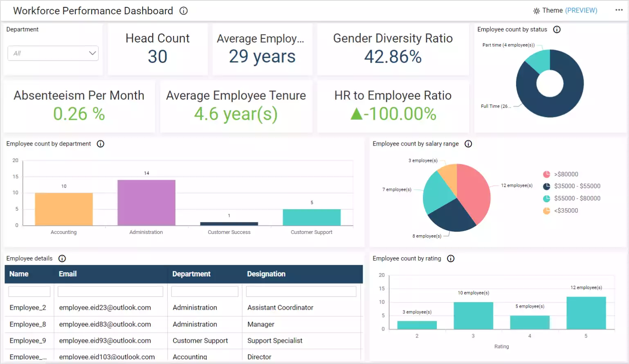Click info icon for Employee count by department
The image size is (629, 364).
click(x=101, y=144)
